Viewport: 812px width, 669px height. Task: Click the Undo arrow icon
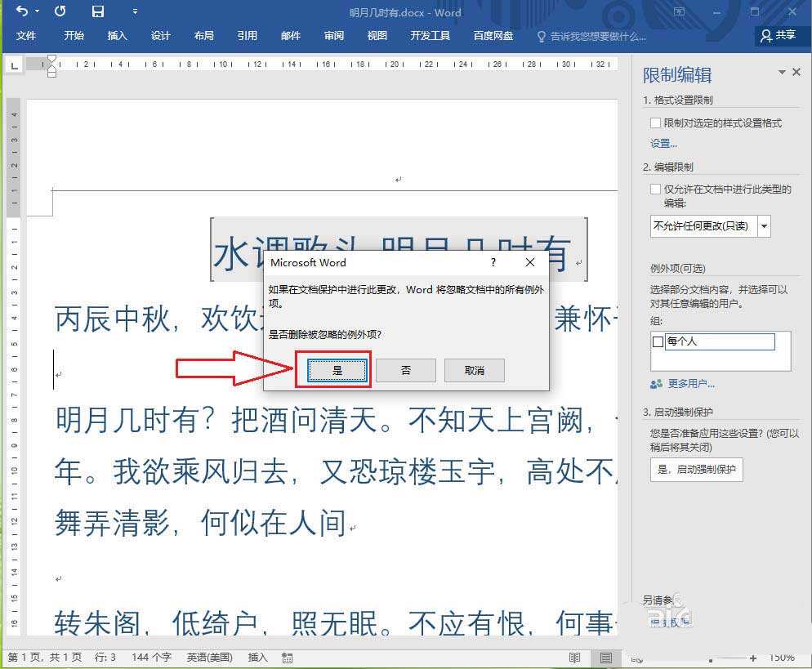[x=22, y=11]
